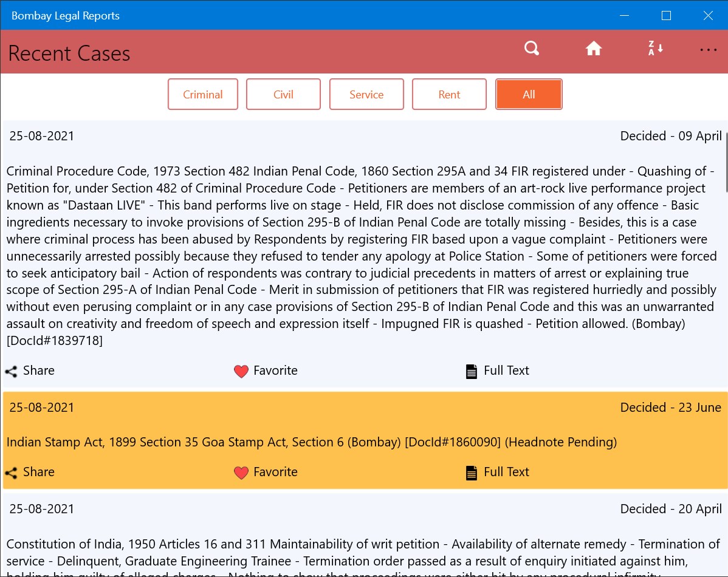This screenshot has height=577, width=728.
Task: Click the Share label on the Indian Stamp Act case
Action: [38, 472]
